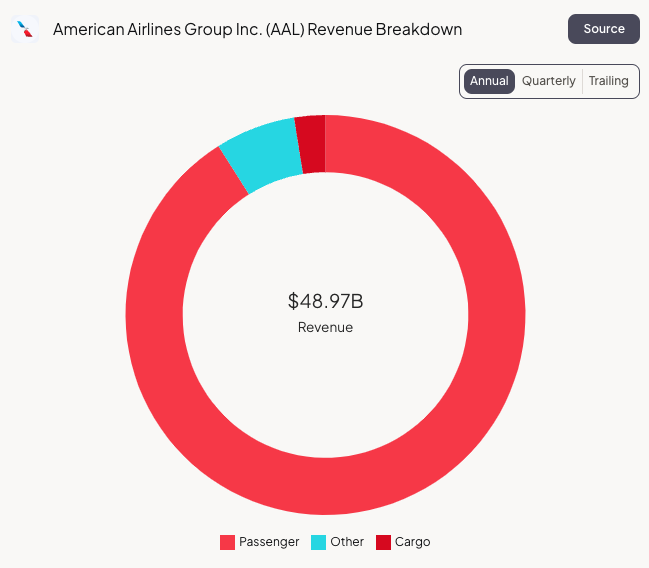Toggle the Other legend label
Image resolution: width=649 pixels, height=568 pixels.
click(x=347, y=542)
